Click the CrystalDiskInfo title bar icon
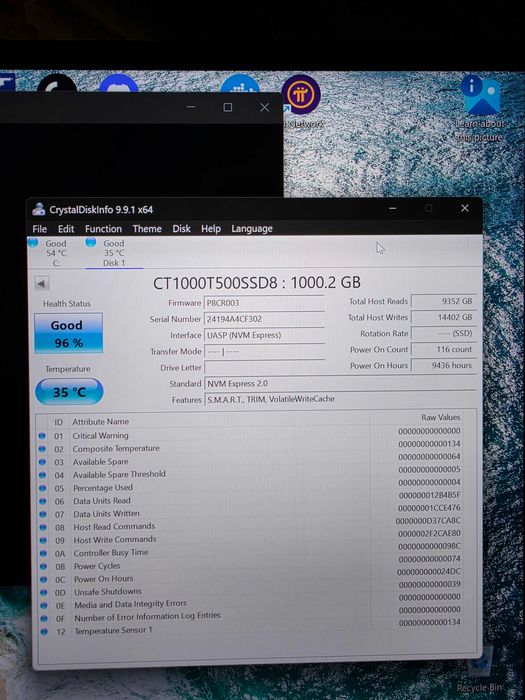Viewport: 525px width, 700px height. 39,209
